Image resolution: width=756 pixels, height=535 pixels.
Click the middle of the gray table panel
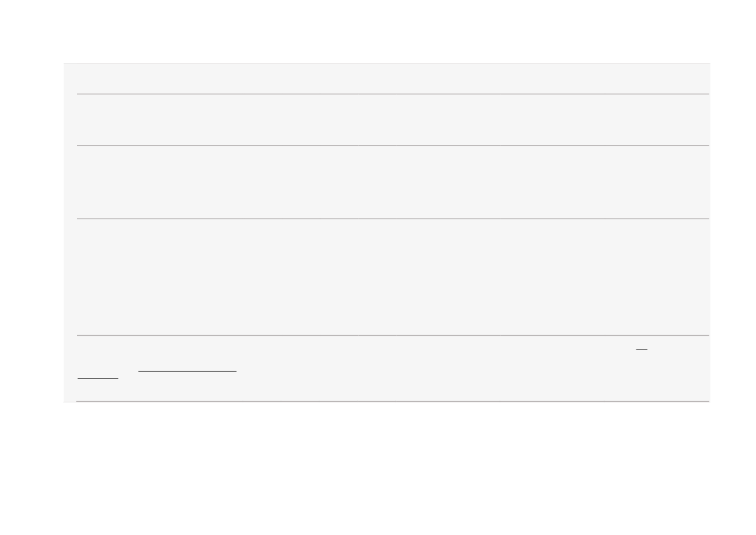(387, 232)
